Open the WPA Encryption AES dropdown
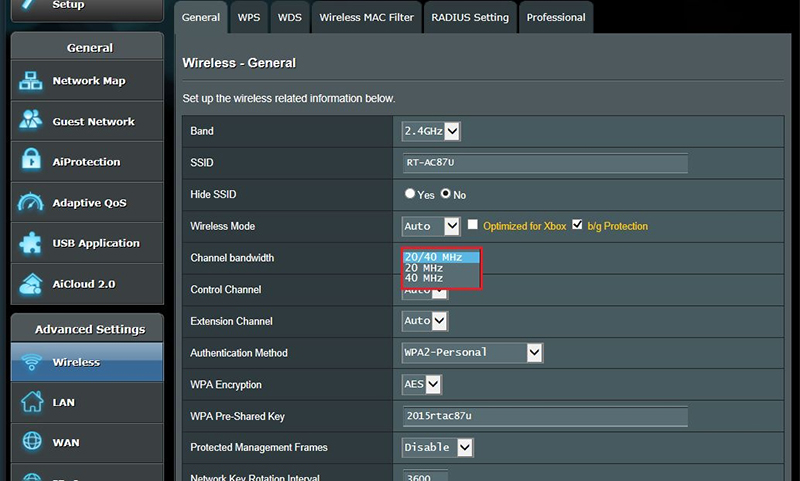Image resolution: width=800 pixels, height=481 pixels. pyautogui.click(x=421, y=384)
